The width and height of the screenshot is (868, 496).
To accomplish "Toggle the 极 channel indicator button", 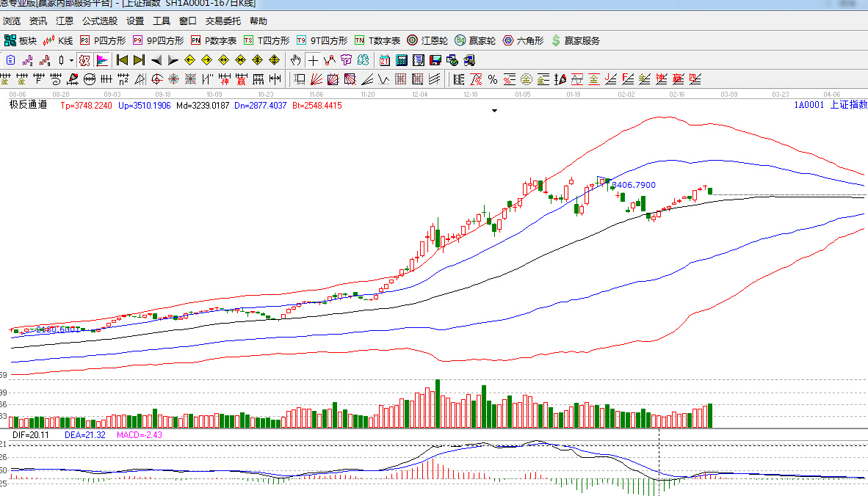I will 84,60.
